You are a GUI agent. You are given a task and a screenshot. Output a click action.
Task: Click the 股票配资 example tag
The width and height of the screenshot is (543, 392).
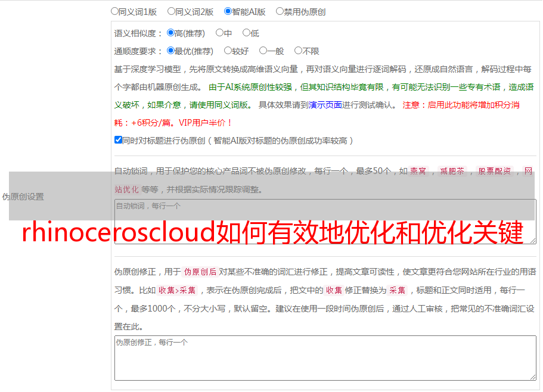coord(495,171)
